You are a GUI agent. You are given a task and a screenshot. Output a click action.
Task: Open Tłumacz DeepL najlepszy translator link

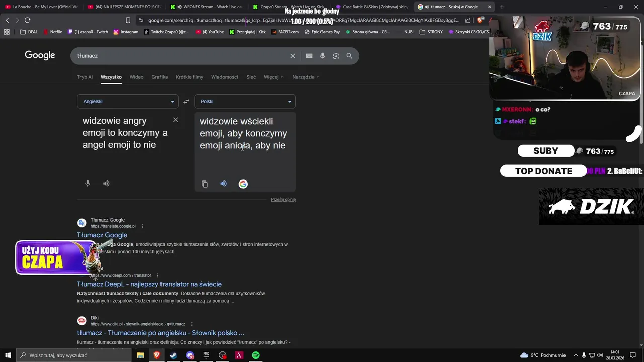pyautogui.click(x=149, y=284)
